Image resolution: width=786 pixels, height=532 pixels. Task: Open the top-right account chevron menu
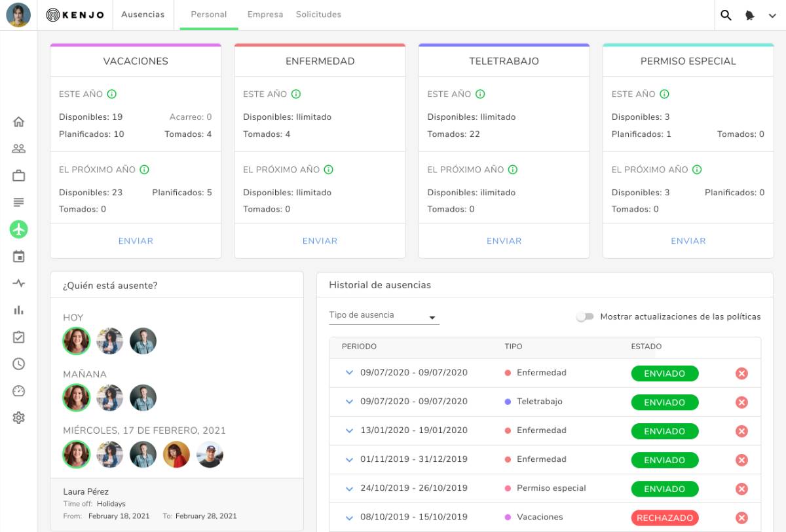772,16
